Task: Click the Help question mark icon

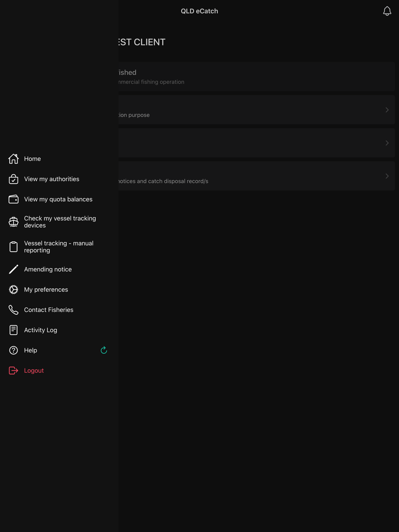Action: point(14,350)
